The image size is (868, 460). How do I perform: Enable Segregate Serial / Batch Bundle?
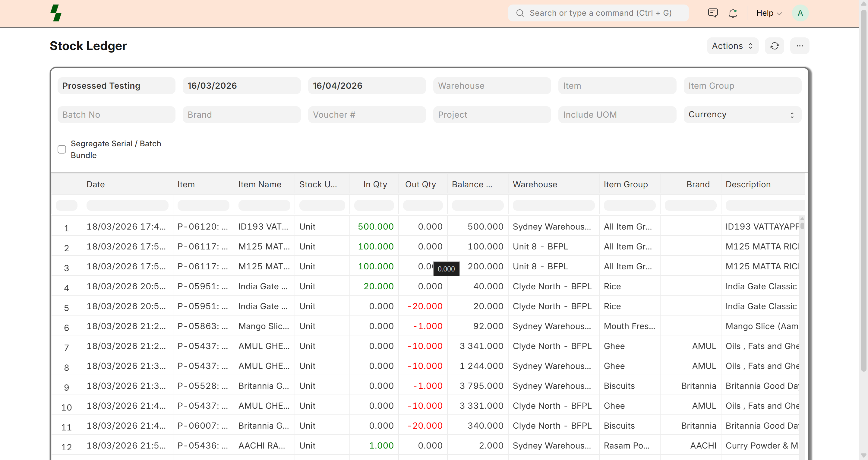62,149
